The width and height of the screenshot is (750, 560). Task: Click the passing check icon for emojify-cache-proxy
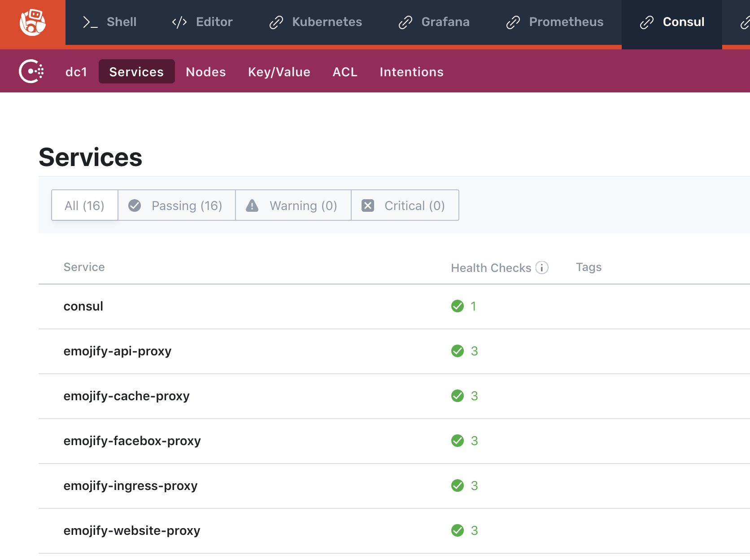click(458, 396)
